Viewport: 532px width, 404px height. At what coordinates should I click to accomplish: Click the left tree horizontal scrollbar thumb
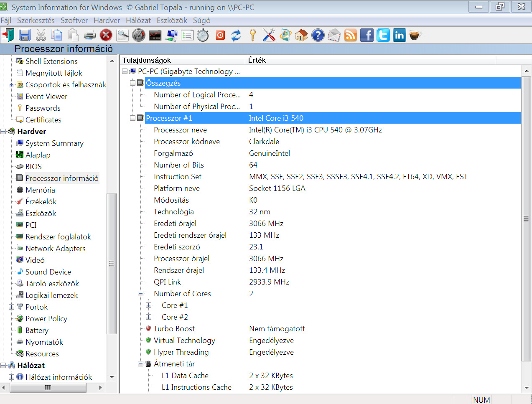(48, 388)
